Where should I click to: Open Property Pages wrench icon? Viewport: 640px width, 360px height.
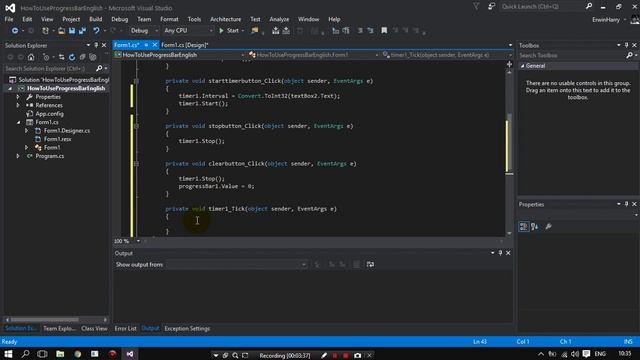549,227
